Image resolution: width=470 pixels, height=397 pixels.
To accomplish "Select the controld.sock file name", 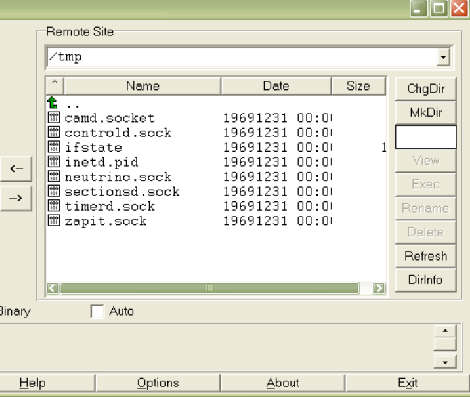I will click(x=118, y=133).
